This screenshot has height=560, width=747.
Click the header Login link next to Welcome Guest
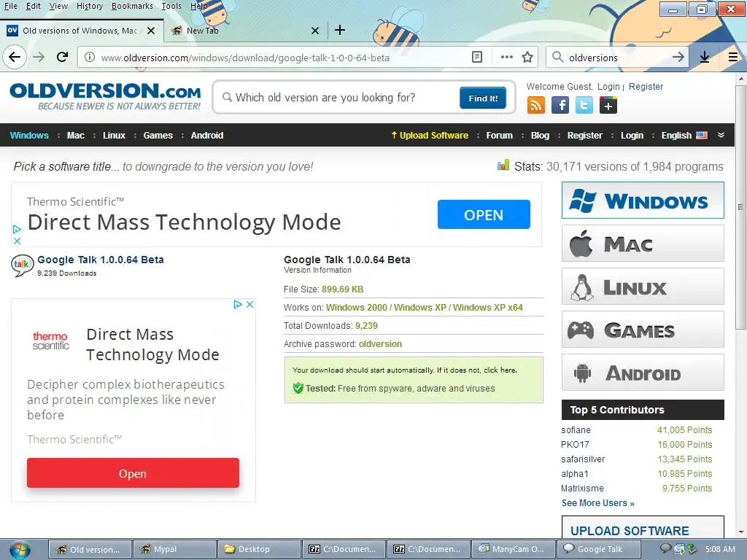608,87
